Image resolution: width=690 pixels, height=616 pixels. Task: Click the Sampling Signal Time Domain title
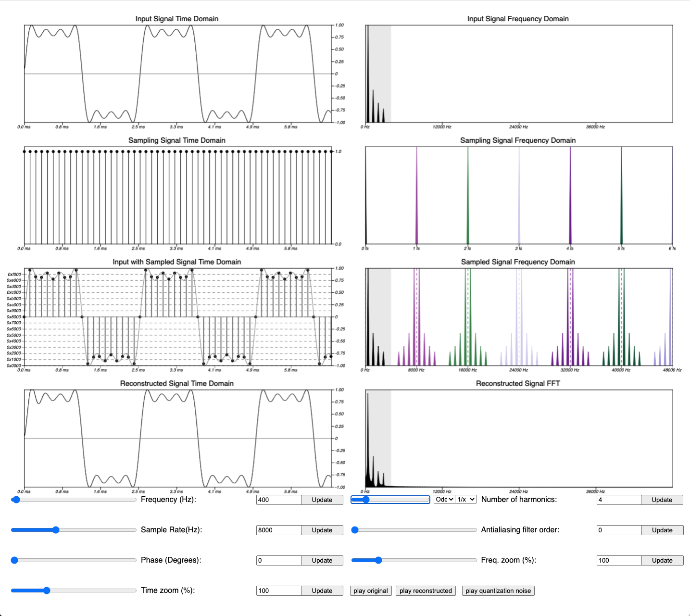tap(177, 140)
